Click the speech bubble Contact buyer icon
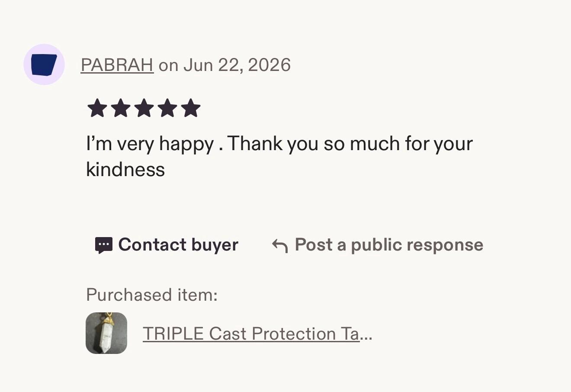 [x=103, y=245]
